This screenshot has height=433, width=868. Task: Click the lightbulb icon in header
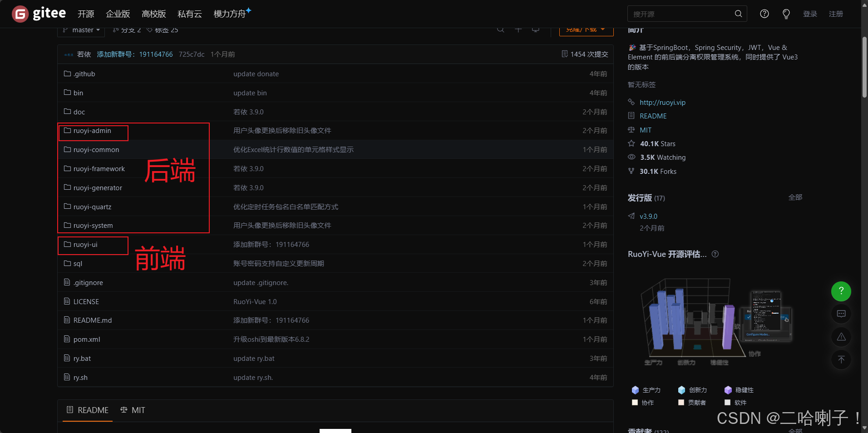(x=786, y=14)
